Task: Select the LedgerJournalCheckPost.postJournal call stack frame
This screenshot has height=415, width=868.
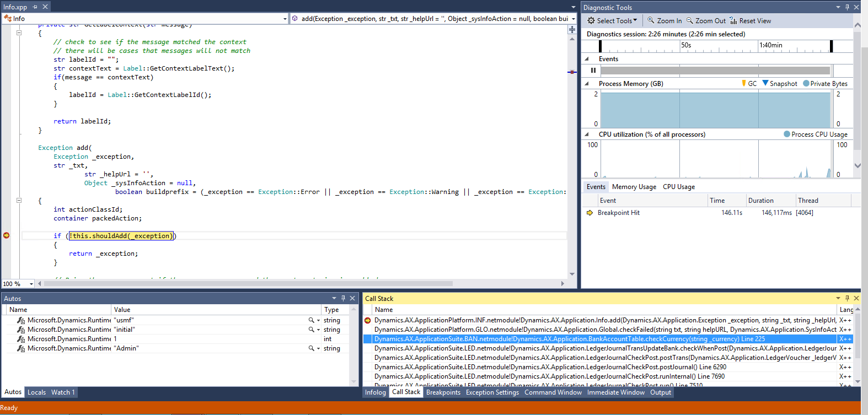Action: (550, 367)
